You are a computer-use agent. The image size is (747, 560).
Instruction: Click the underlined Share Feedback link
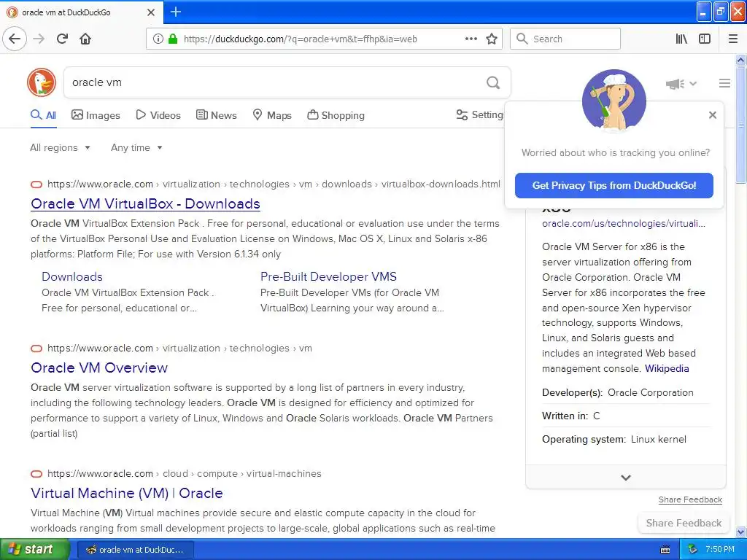point(690,499)
